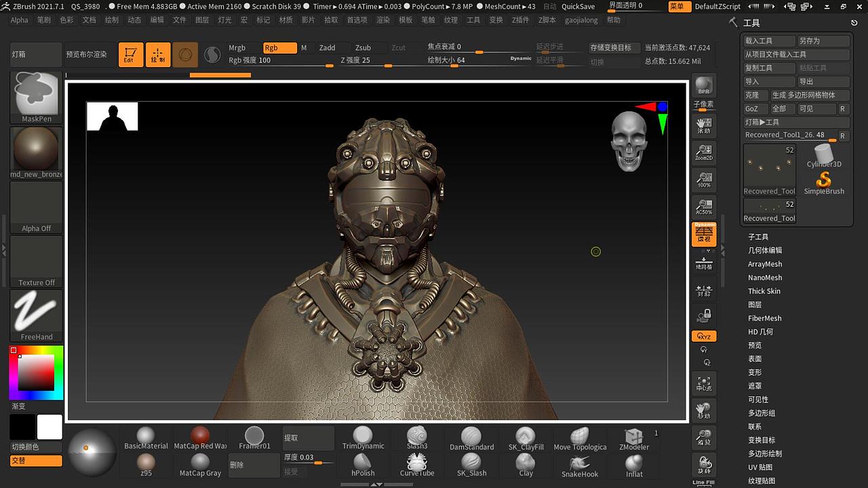Image resolution: width=868 pixels, height=488 pixels.
Task: Expand the Thick Skin section
Action: click(764, 291)
